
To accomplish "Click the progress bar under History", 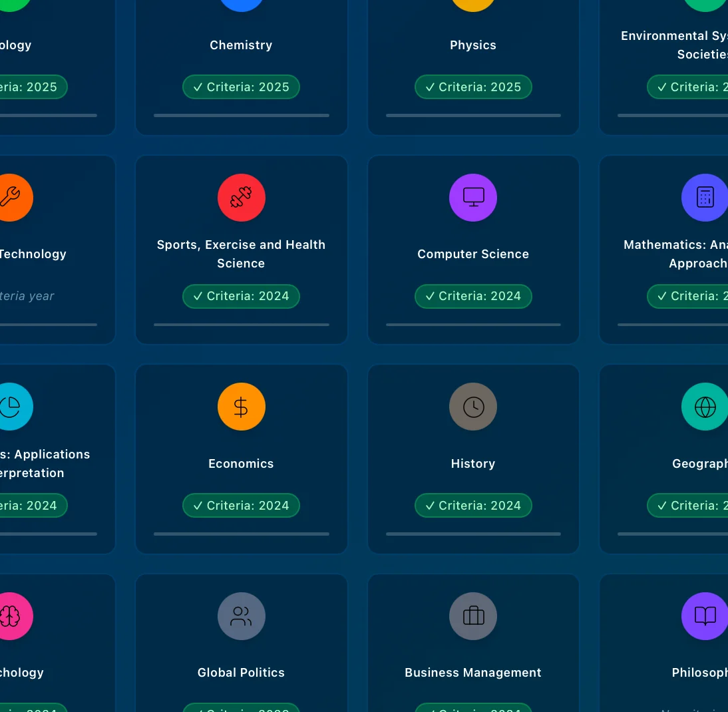I will click(473, 534).
